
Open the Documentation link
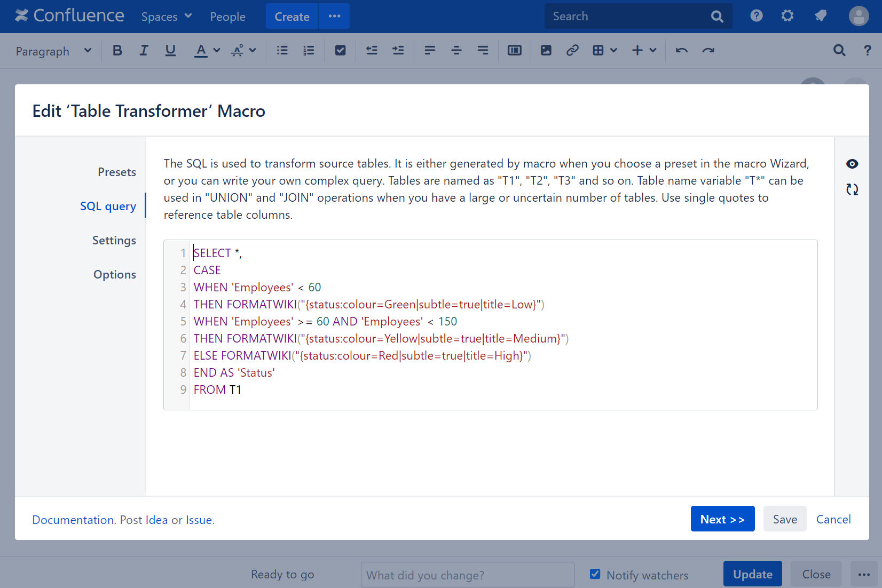click(73, 520)
